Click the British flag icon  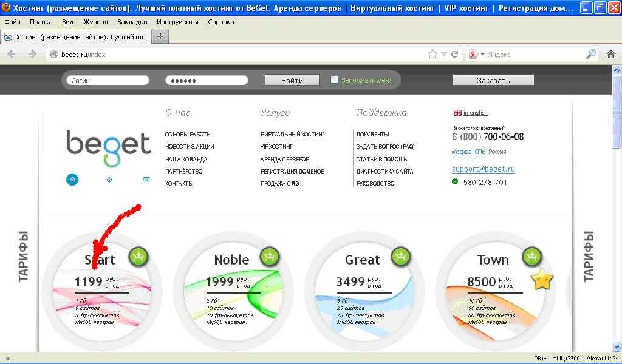coord(457,113)
